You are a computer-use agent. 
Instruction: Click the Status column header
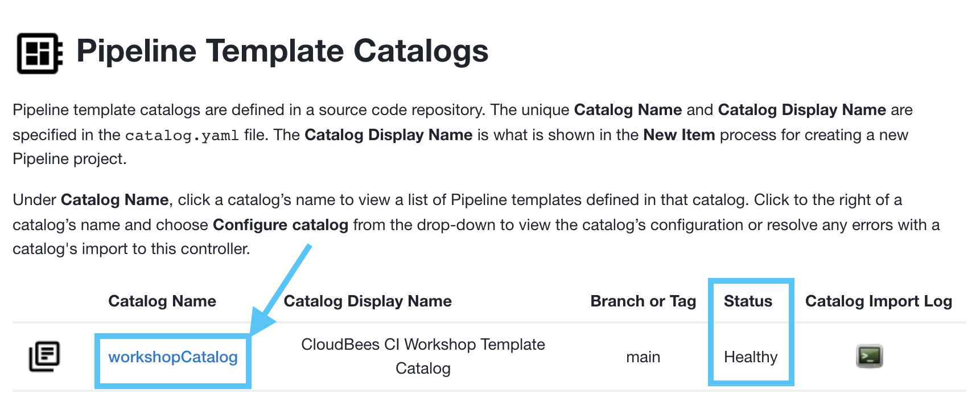[748, 301]
